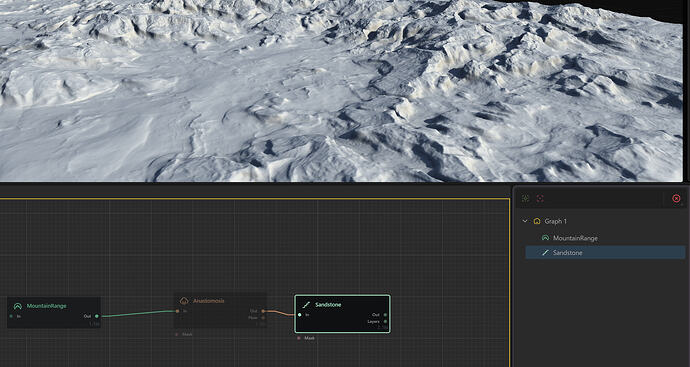
Task: Click the 3D terrain viewport
Action: pyautogui.click(x=342, y=91)
